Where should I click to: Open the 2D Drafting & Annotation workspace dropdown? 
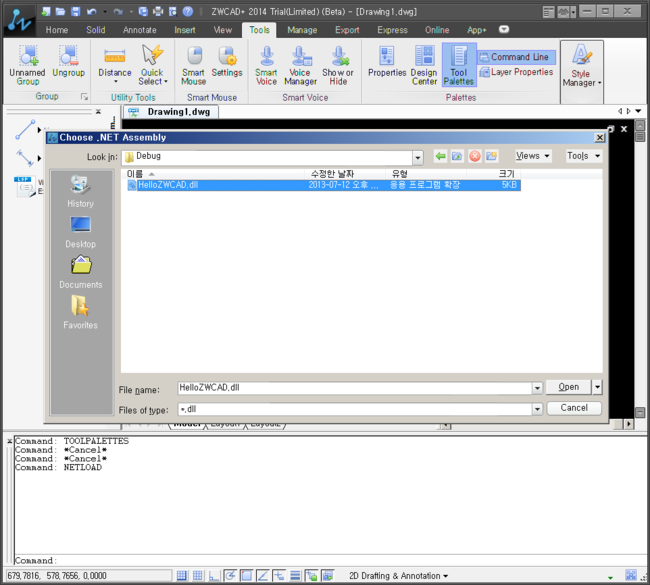pyautogui.click(x=398, y=576)
